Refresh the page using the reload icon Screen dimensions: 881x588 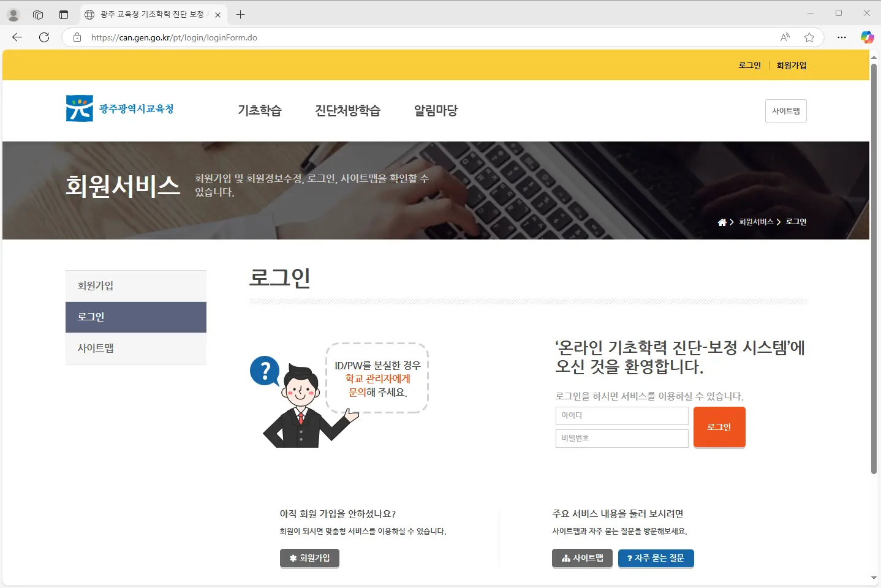click(x=43, y=37)
